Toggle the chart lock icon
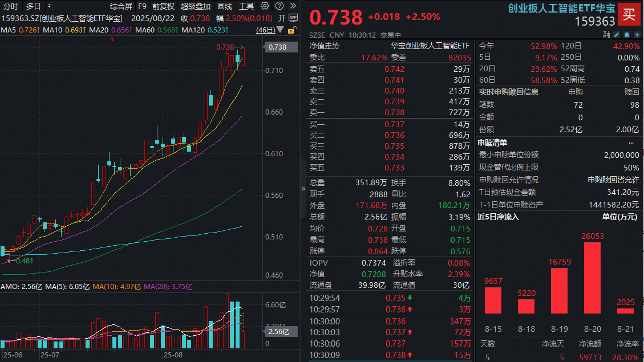Image resolution: width=644 pixels, height=362 pixels. tap(293, 30)
